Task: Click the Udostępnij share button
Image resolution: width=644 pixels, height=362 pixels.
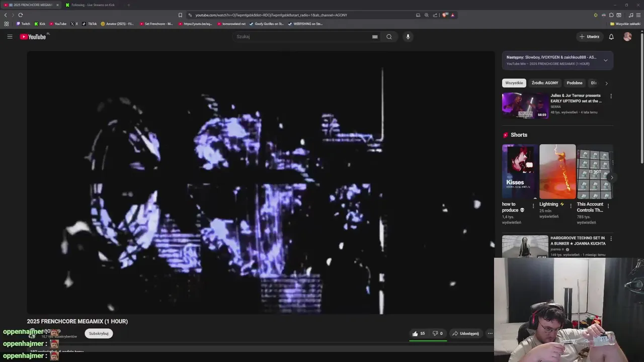Action: 465,333
